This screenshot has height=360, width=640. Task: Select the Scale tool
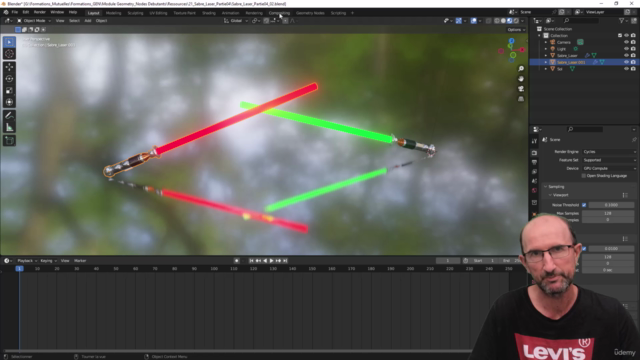point(9,91)
